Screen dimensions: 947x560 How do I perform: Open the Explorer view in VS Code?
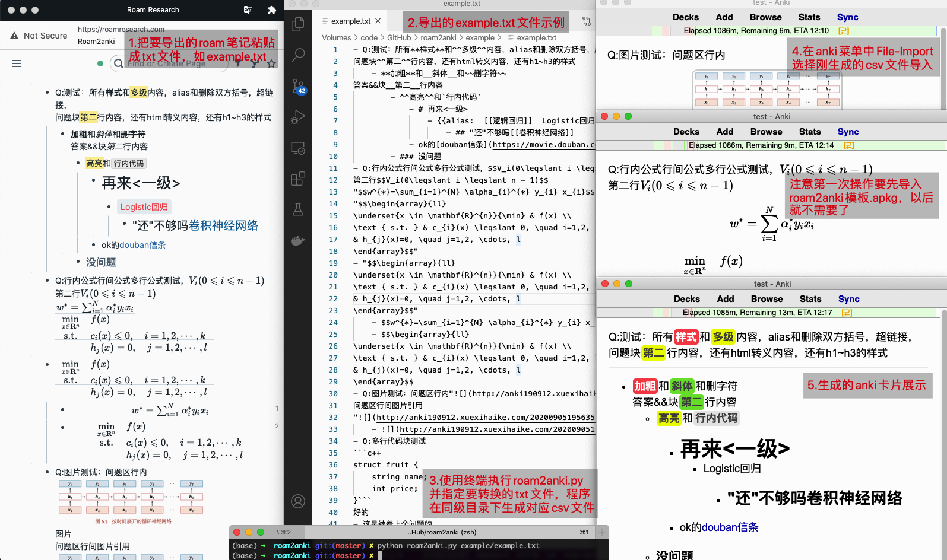tap(298, 24)
